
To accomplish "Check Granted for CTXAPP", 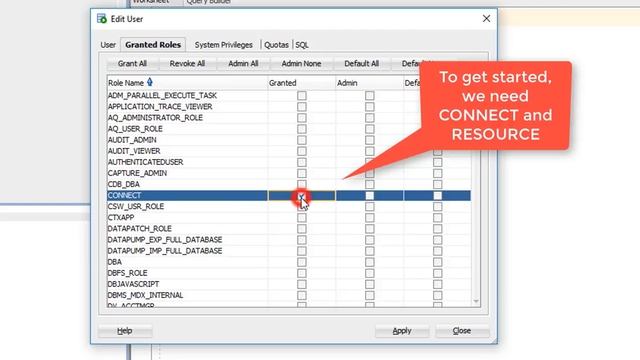I will coord(302,218).
